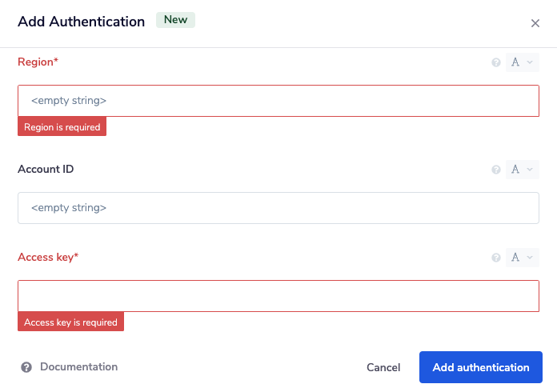Click the Region input field
557x392 pixels.
point(278,101)
